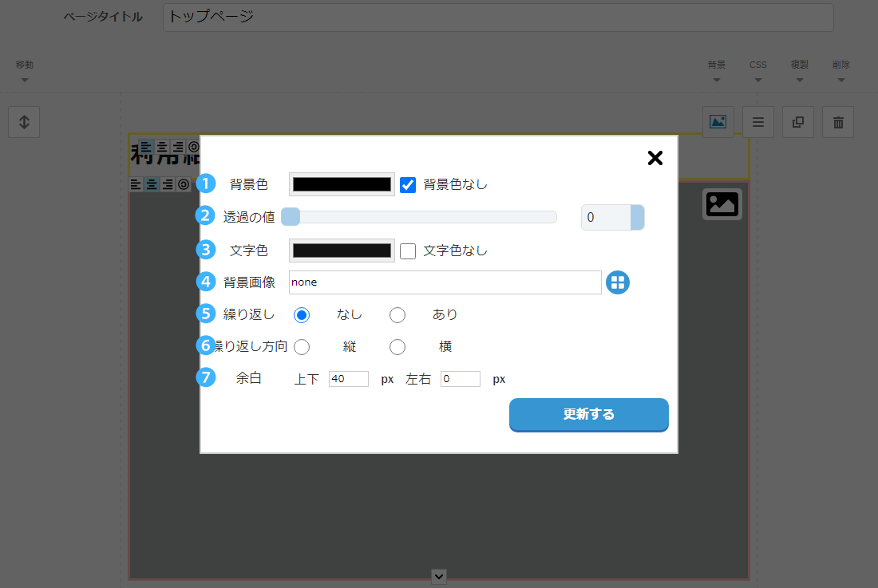Click the CSS lines icon button
The image size is (878, 588).
(757, 122)
